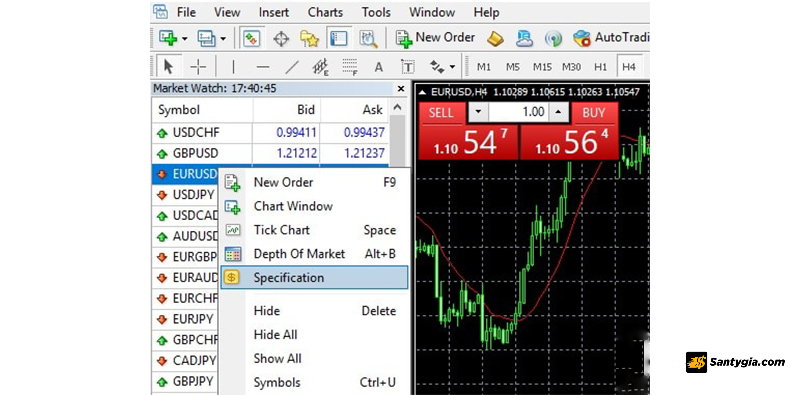The height and width of the screenshot is (395, 800).
Task: Open the Specification icon in context menu
Action: pos(232,278)
